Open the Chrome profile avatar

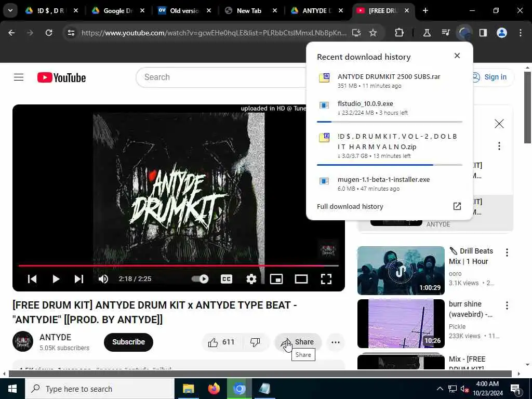coord(502,33)
